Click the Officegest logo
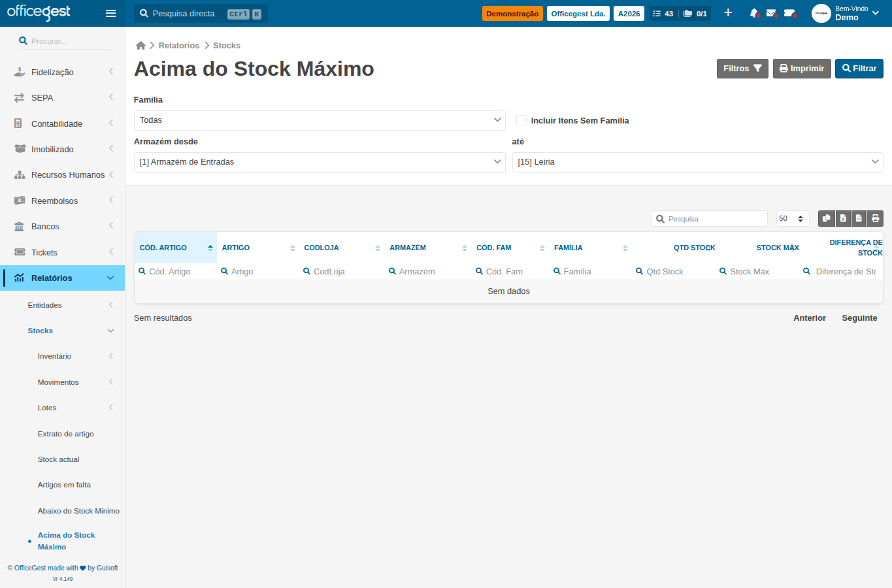Viewport: 892px width, 588px height. pyautogui.click(x=39, y=12)
